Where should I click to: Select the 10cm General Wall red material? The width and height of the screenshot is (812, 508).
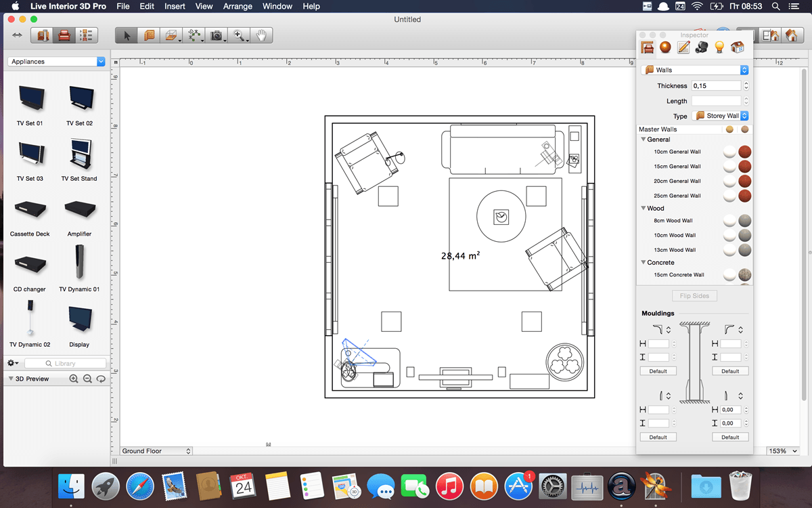pyautogui.click(x=745, y=152)
